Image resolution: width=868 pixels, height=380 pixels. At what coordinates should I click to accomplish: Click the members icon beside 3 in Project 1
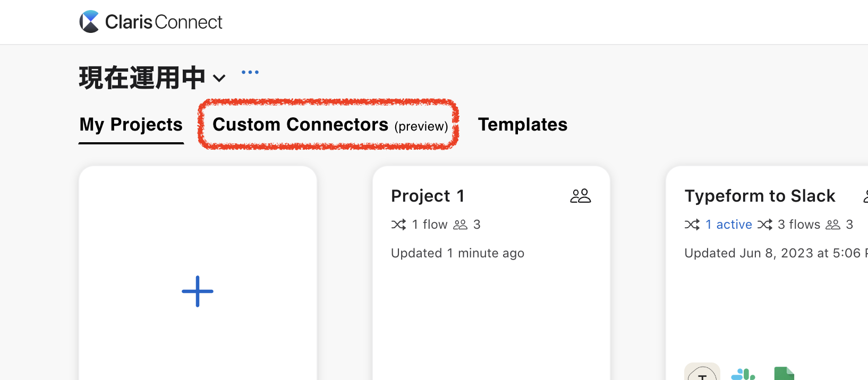tap(460, 224)
